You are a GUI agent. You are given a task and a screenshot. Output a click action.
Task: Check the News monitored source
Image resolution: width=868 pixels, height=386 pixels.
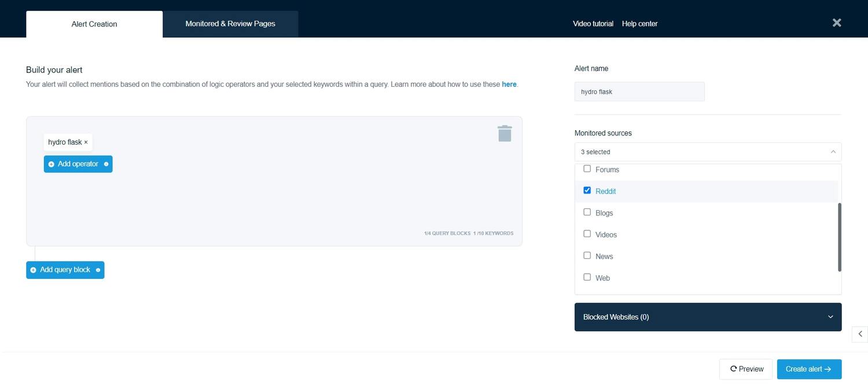pyautogui.click(x=587, y=255)
